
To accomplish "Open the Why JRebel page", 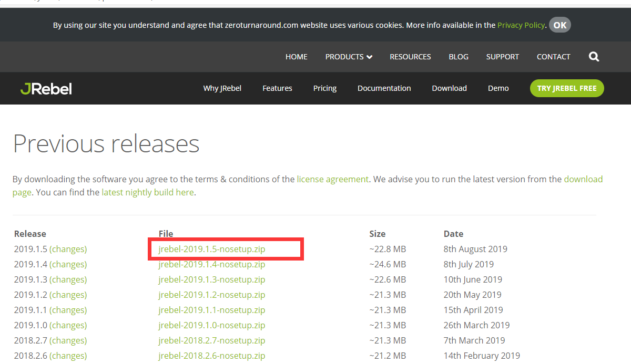I will tap(222, 88).
